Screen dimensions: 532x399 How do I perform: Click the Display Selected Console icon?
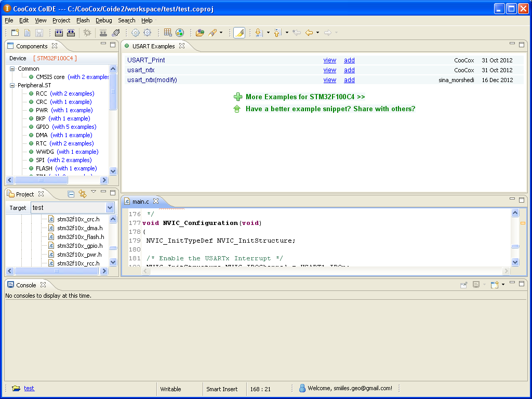click(476, 285)
